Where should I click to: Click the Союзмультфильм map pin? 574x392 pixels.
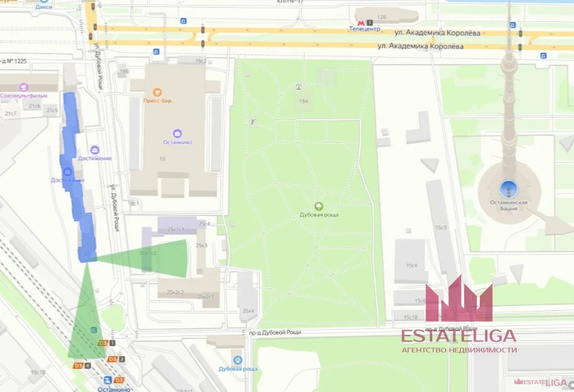tap(24, 87)
